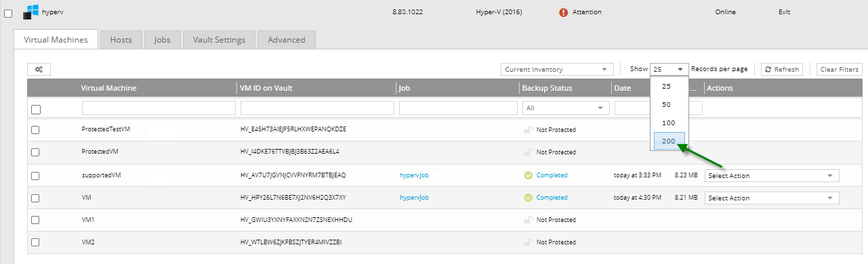Open the gear settings button above table
This screenshot has height=264, width=868.
[39, 69]
